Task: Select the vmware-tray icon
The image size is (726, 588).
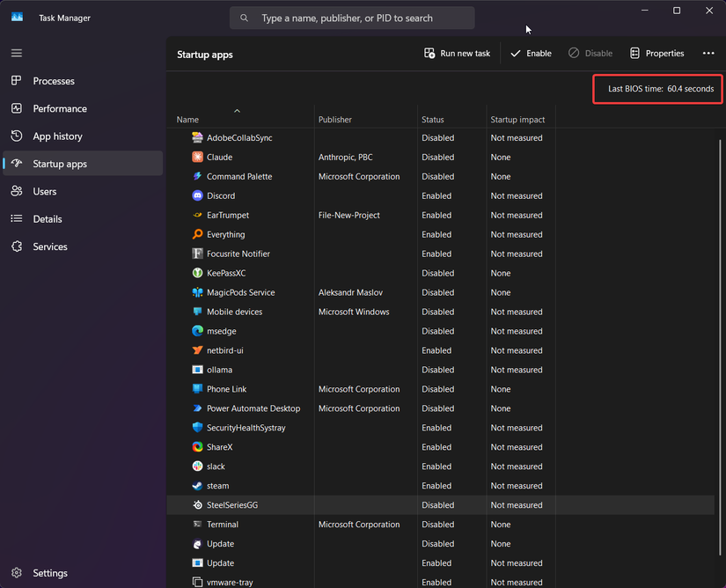Action: tap(198, 582)
